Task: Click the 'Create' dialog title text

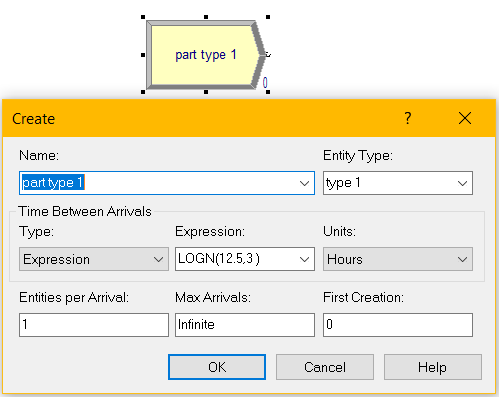Action: (33, 119)
